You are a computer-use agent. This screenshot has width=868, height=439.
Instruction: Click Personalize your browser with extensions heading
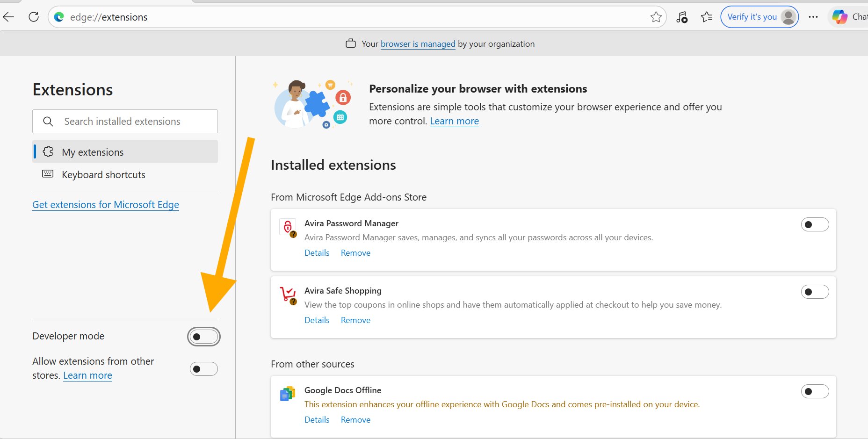pos(478,89)
